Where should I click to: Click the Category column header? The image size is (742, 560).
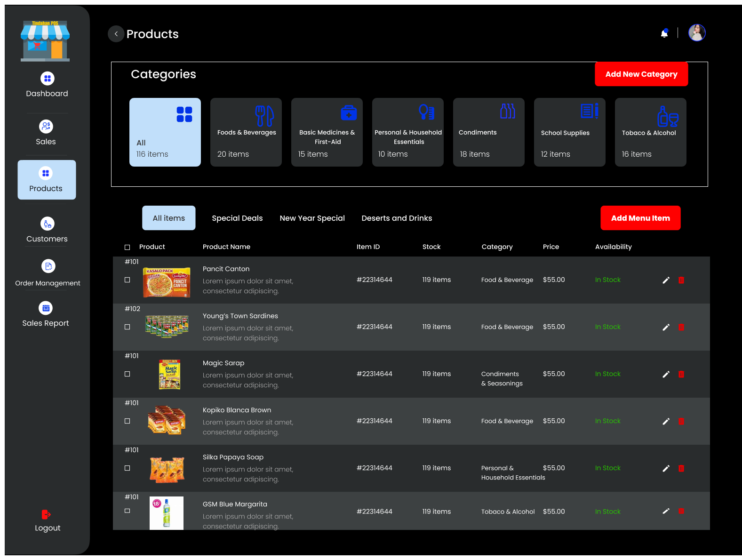click(x=497, y=247)
